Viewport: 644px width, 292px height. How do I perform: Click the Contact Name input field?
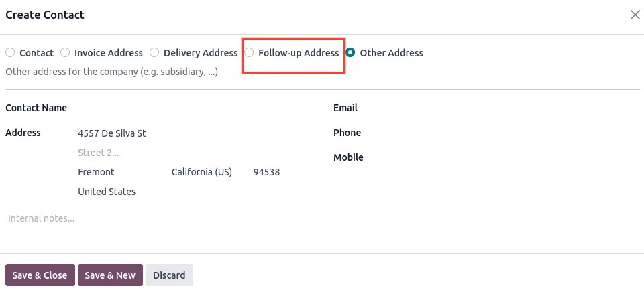[x=197, y=108]
